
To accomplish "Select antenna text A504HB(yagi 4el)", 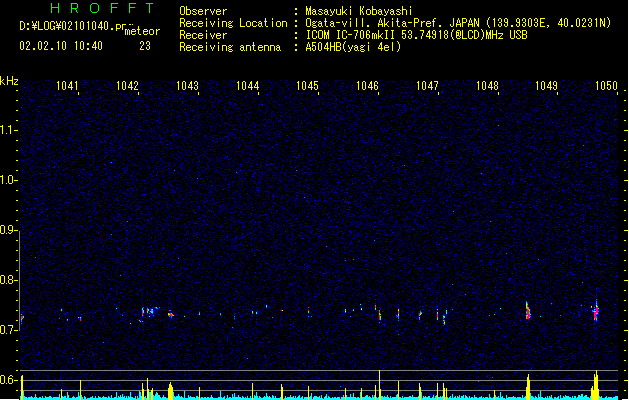I will coord(353,47).
